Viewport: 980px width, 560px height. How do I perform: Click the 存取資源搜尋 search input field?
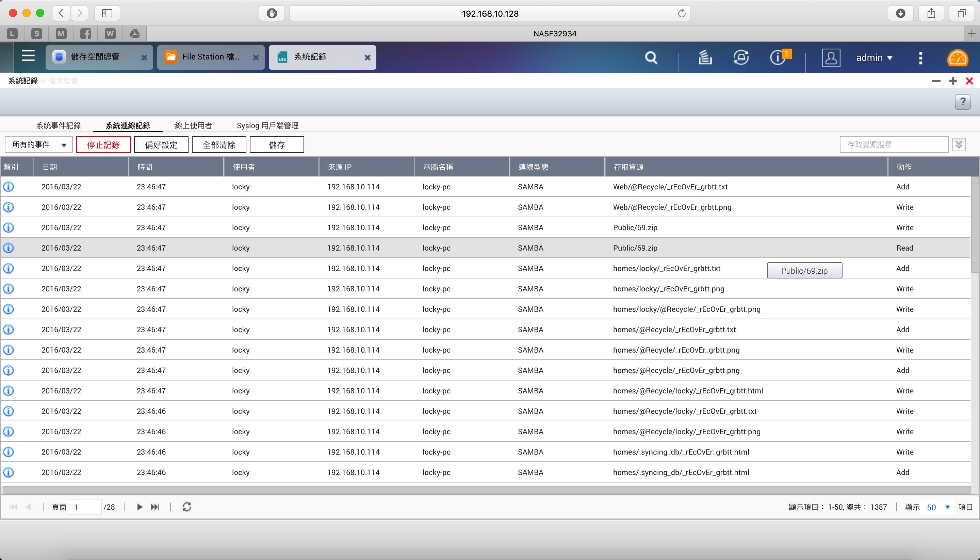click(894, 145)
